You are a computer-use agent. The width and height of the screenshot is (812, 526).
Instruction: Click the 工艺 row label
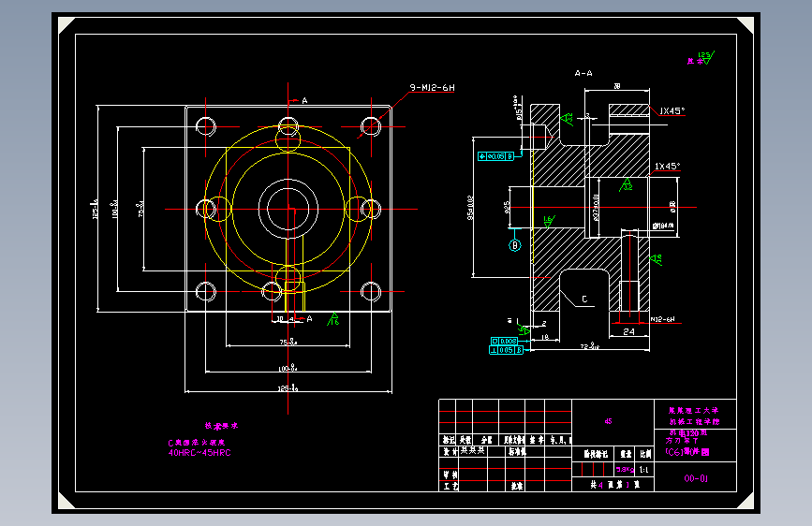450,486
